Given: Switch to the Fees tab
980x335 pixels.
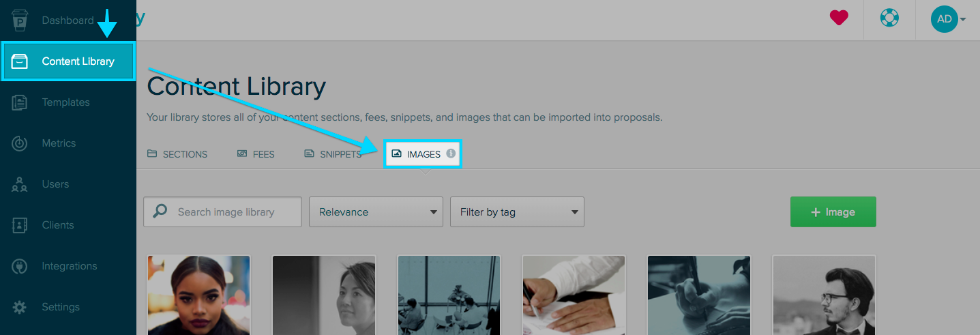Looking at the screenshot, I should click(x=256, y=154).
